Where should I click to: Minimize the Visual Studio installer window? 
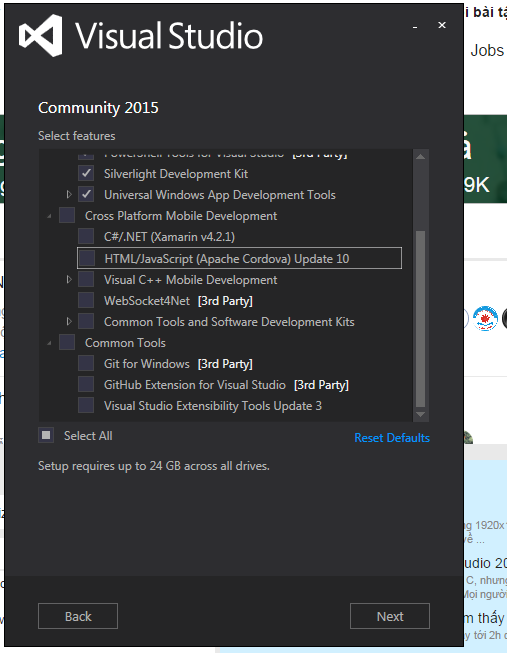click(x=415, y=27)
